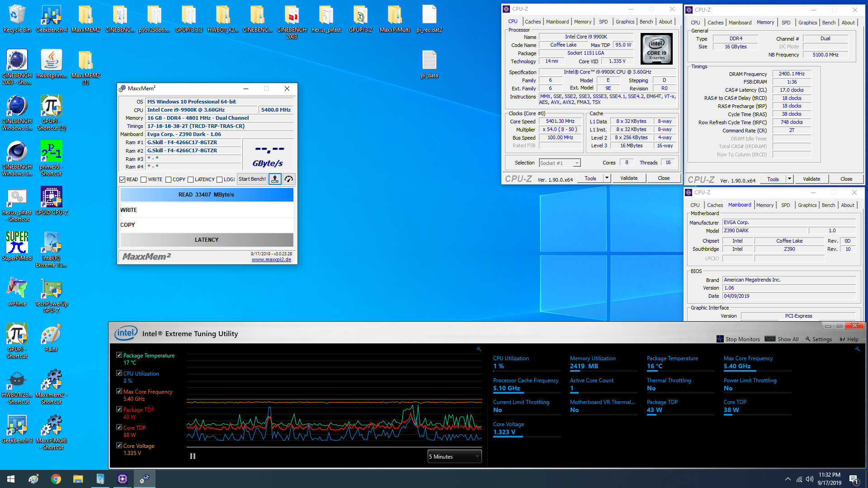Launch MaxxPiMulti shortcut icon
Viewport: 868px width, 488px height.
52,432
